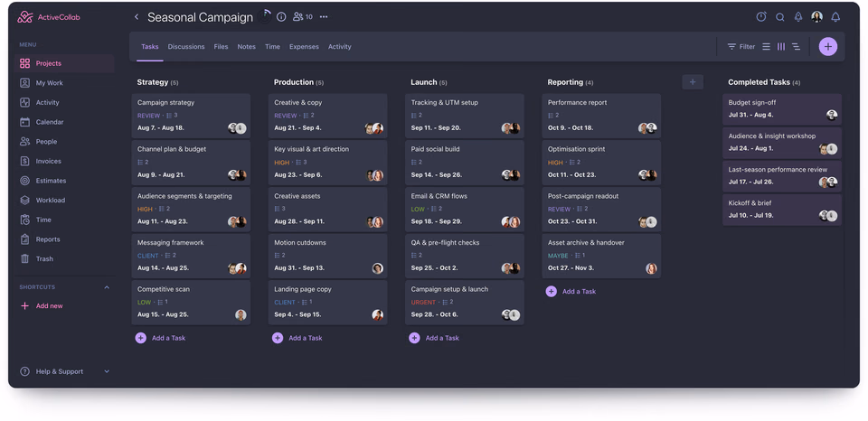Switch to timeline view layout

point(796,47)
